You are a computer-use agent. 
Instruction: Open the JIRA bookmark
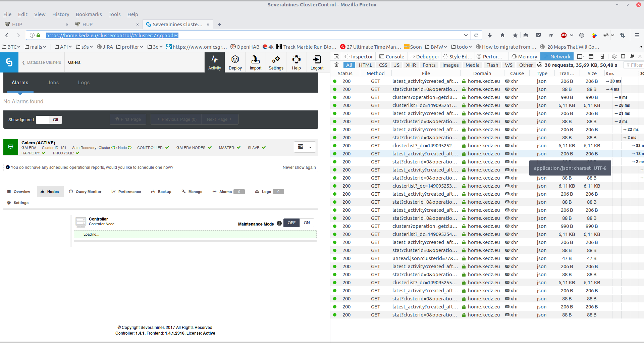click(x=105, y=47)
